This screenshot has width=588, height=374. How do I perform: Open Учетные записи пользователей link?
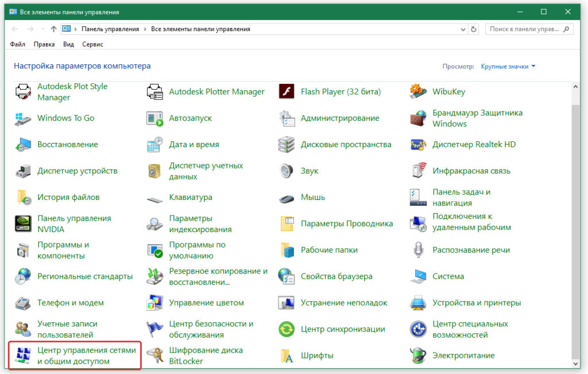click(x=67, y=329)
